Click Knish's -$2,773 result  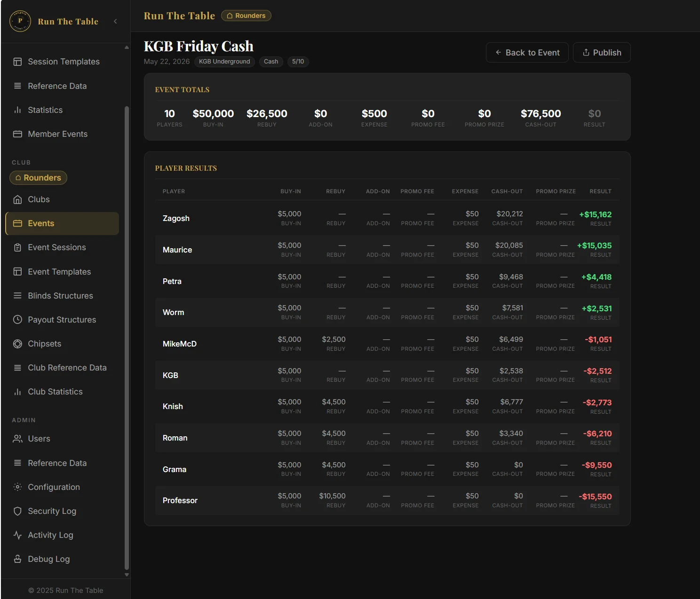597,402
